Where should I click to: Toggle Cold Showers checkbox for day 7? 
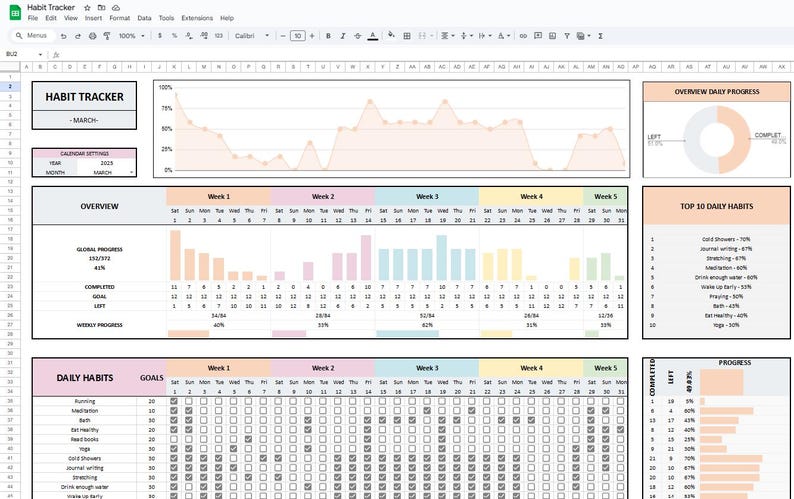[263, 458]
